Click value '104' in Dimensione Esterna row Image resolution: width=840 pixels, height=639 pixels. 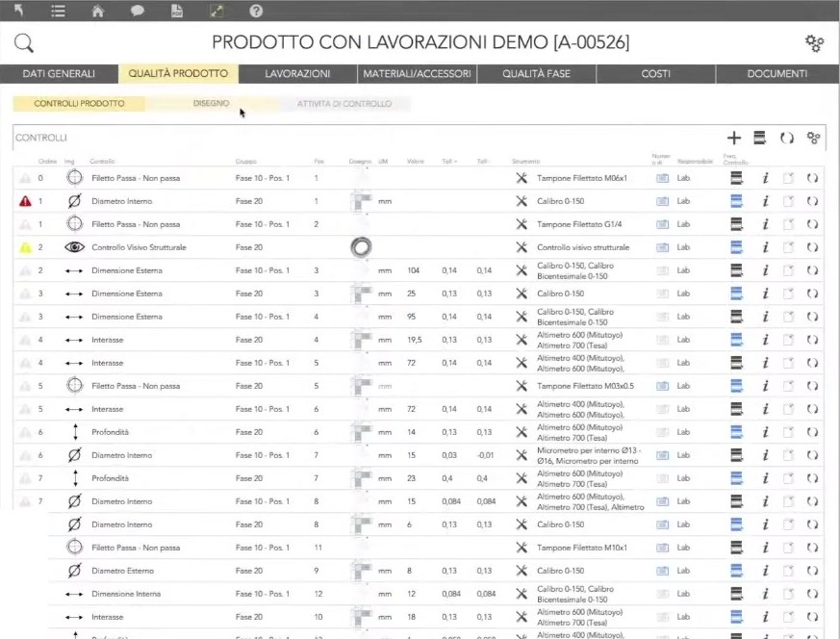coord(413,270)
